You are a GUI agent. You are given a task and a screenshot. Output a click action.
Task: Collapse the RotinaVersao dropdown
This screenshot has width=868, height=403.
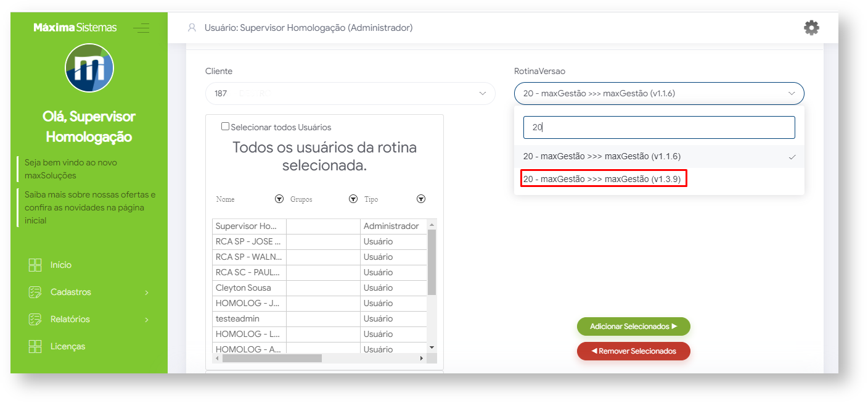tap(659, 93)
